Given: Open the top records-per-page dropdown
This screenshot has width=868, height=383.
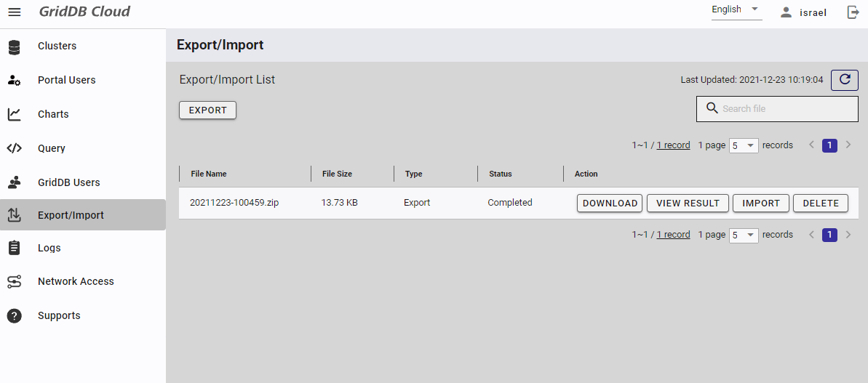Looking at the screenshot, I should pyautogui.click(x=744, y=145).
